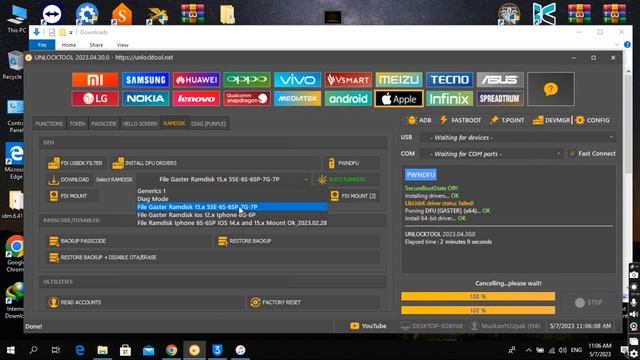The height and width of the screenshot is (360, 640).
Task: Click Fix USBDK Filter button
Action: [76, 163]
